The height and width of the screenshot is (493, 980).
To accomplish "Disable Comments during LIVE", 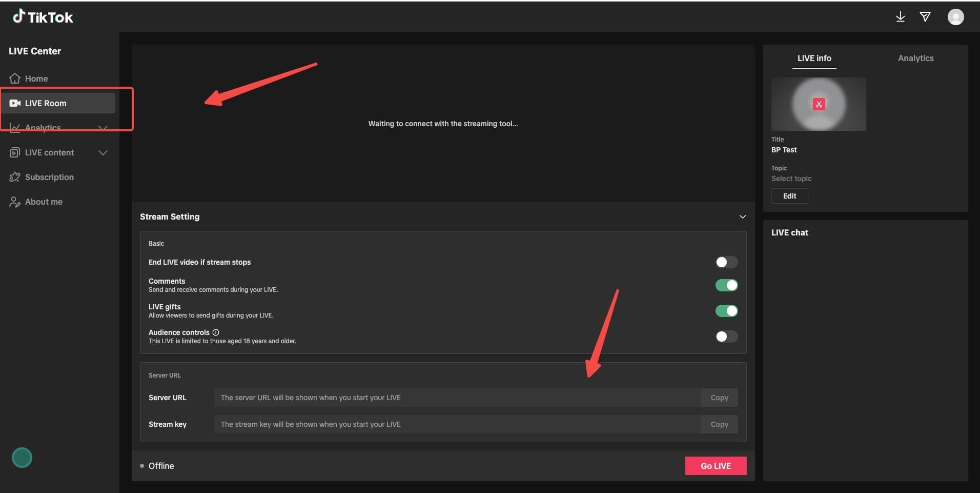I will [x=726, y=285].
